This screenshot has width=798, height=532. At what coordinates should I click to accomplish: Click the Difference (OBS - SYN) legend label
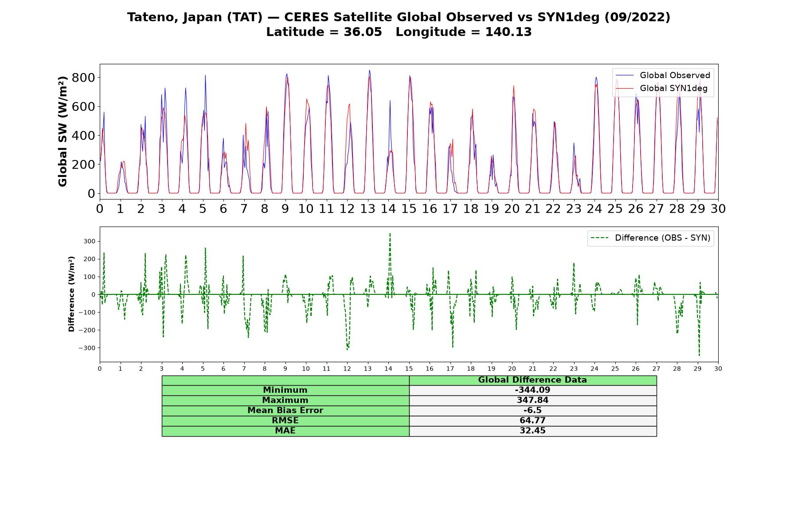662,238
